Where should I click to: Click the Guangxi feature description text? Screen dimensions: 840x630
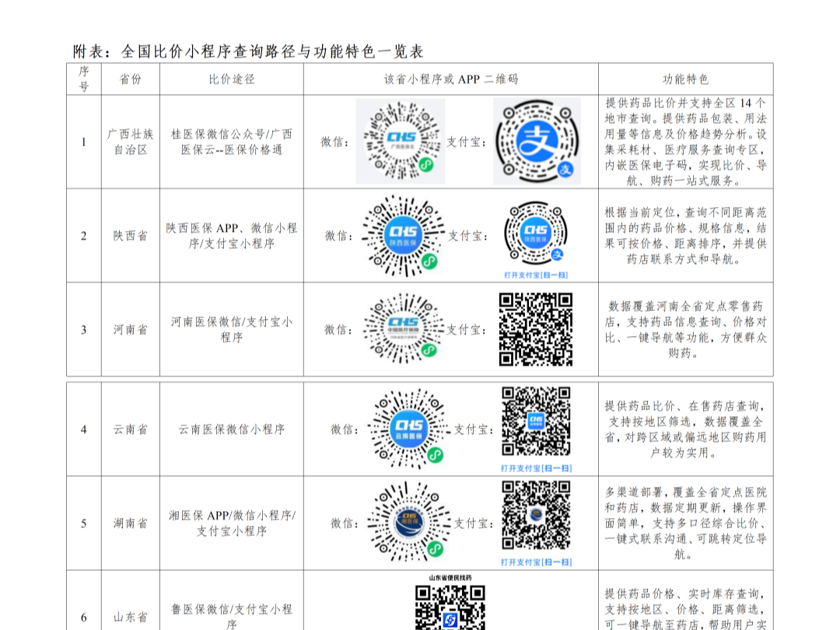[x=686, y=142]
